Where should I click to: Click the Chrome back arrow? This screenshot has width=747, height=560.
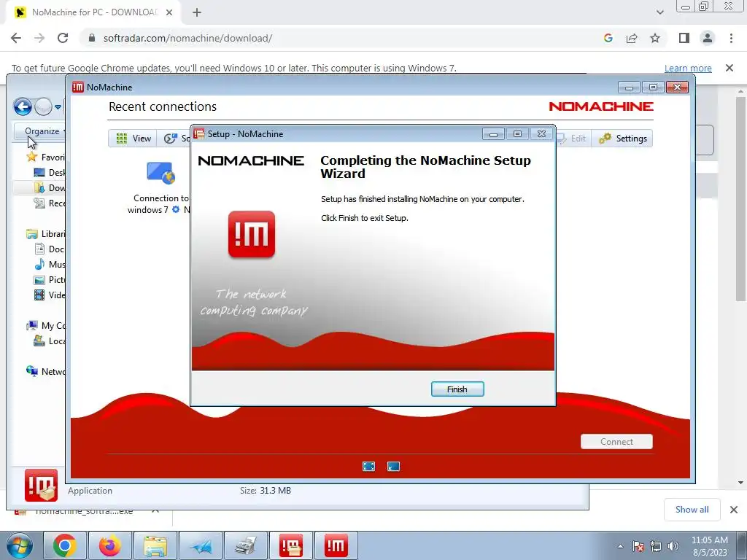click(x=16, y=38)
